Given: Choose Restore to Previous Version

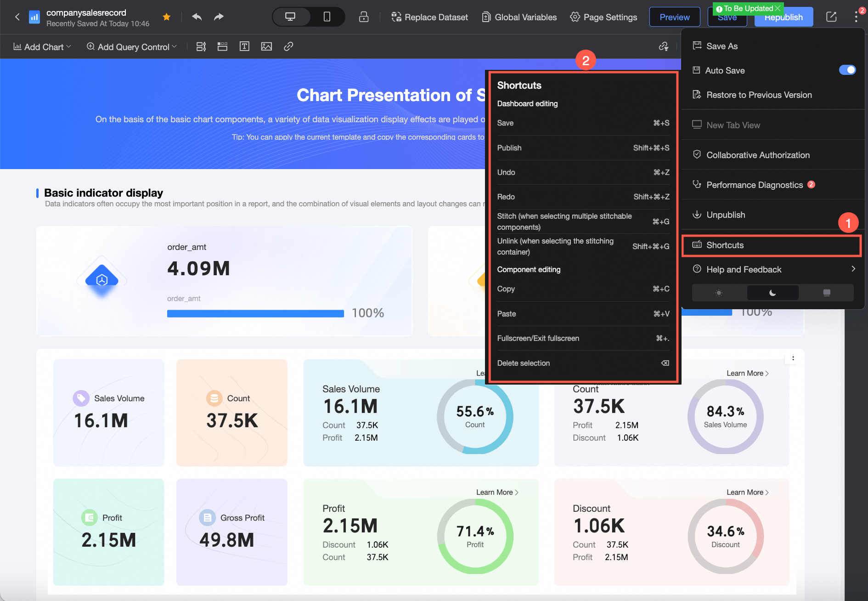Looking at the screenshot, I should click(759, 95).
